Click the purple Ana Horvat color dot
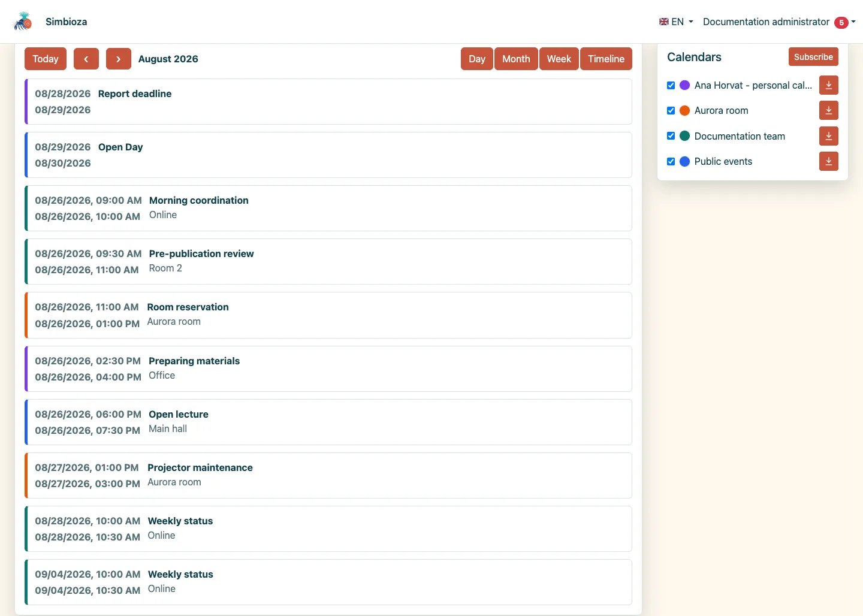 point(684,85)
